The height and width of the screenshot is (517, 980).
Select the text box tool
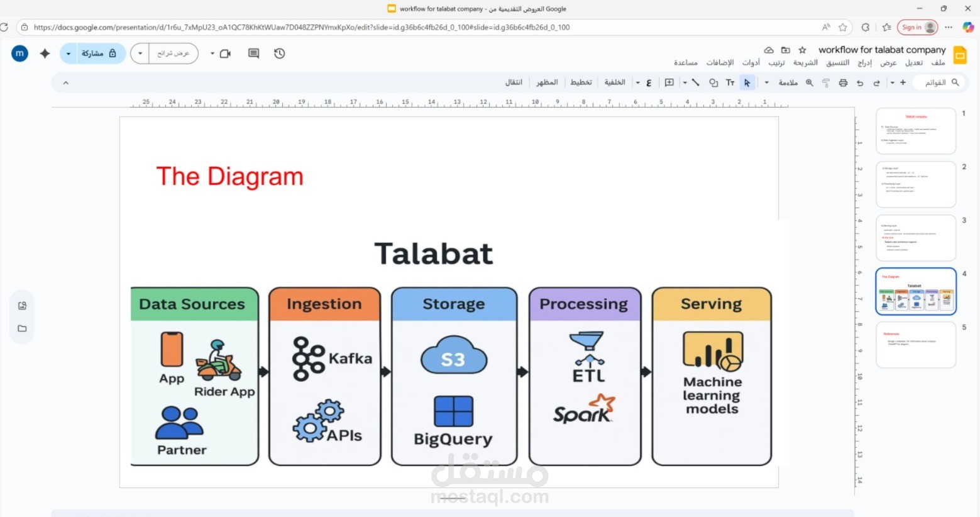click(730, 82)
